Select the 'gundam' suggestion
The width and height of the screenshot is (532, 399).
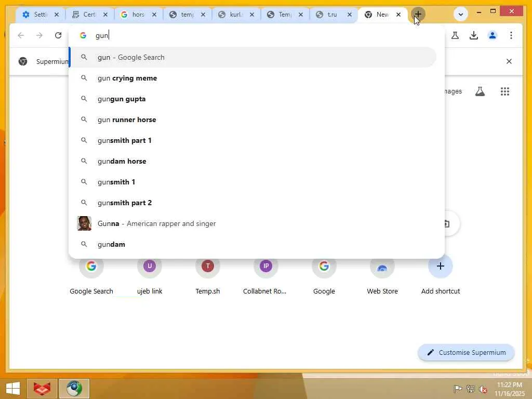[x=253, y=244]
